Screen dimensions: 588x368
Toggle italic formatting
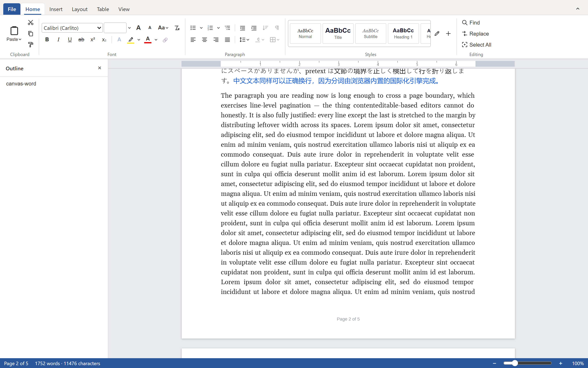coord(58,39)
